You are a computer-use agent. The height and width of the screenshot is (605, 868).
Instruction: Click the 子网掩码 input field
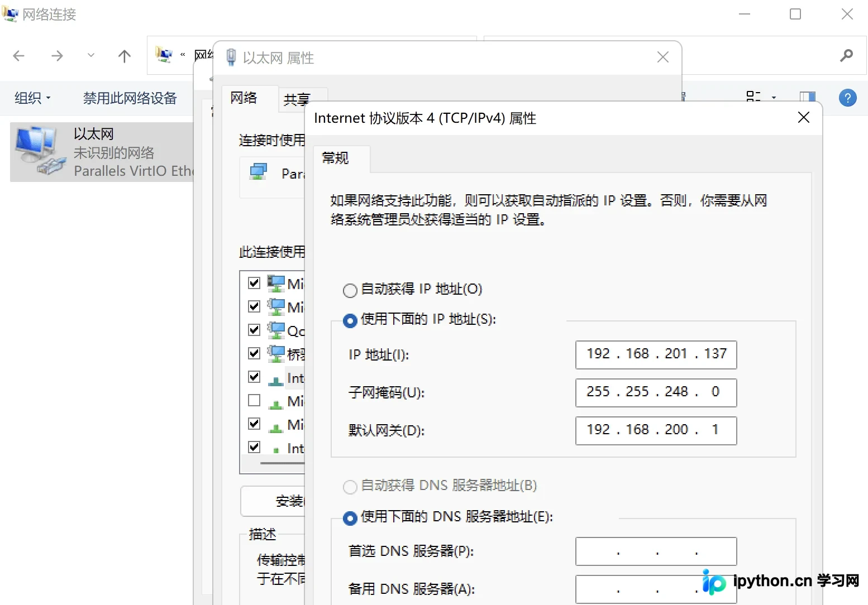tap(656, 392)
